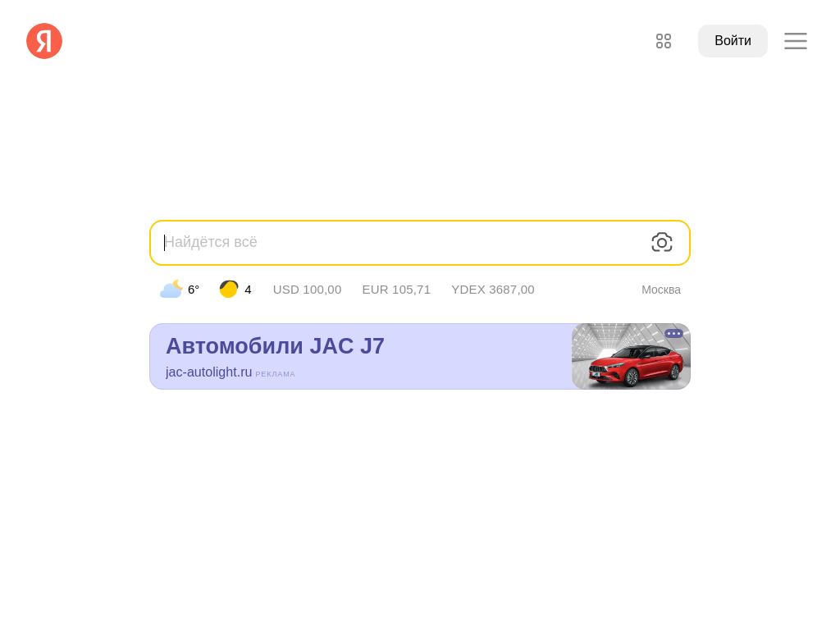Open the ad's three-dots options
The image size is (840, 630).
point(674,333)
